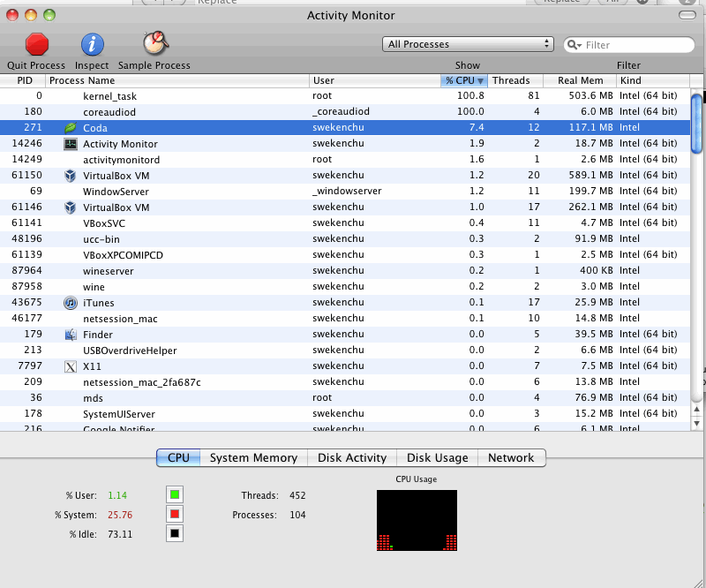
Task: Click VirtualBox VM icon for PID 61150
Action: (71, 176)
